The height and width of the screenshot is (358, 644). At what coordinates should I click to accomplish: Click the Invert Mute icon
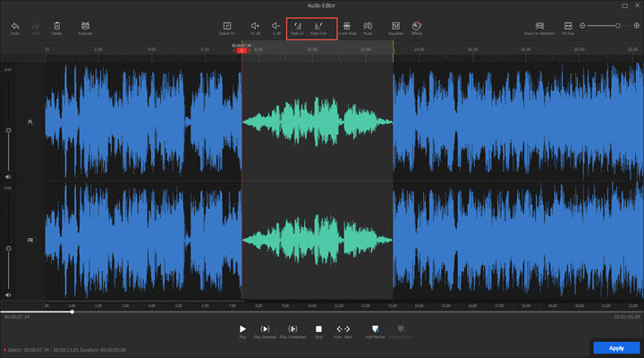click(346, 27)
